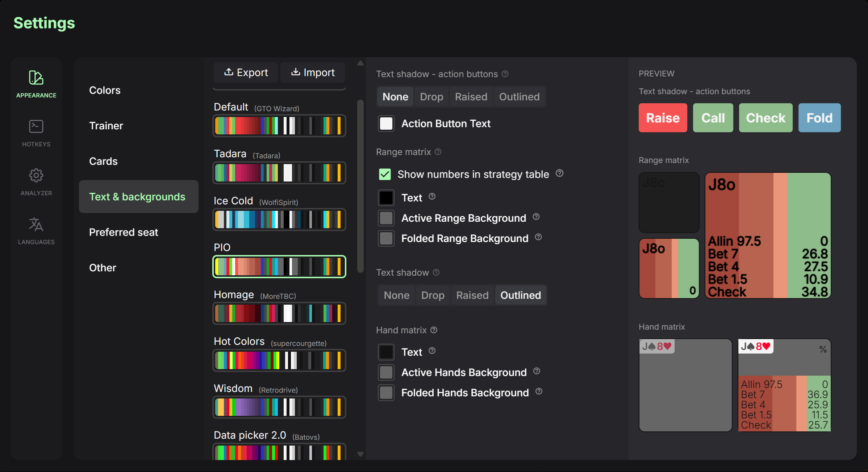Click help icon next to Hand matrix heading
Viewport: 868px width, 472px height.
click(x=434, y=330)
